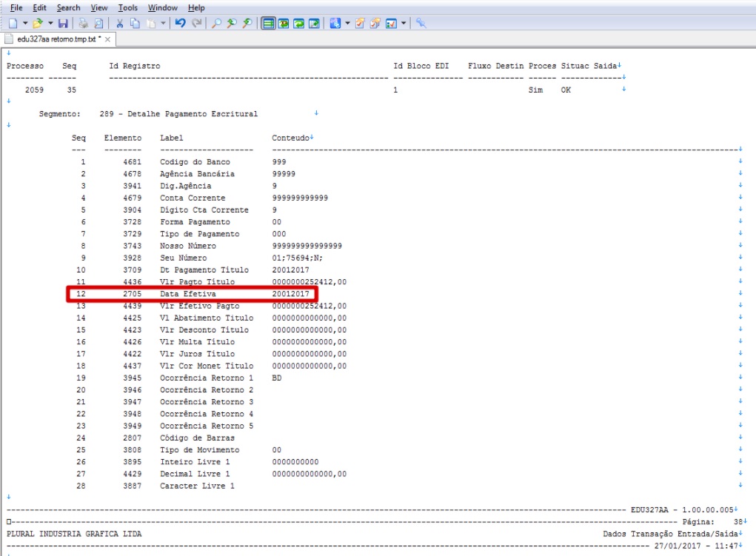Click the 'Vlr Multa Título' label
This screenshot has height=556, width=756.
[x=197, y=342]
